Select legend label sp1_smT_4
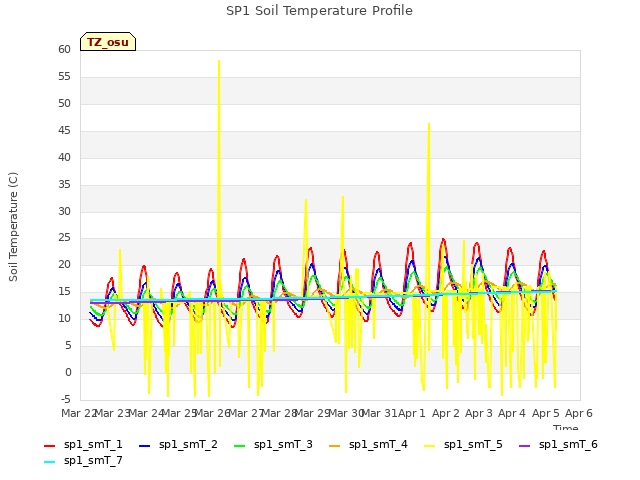This screenshot has width=640, height=480. coord(378,444)
